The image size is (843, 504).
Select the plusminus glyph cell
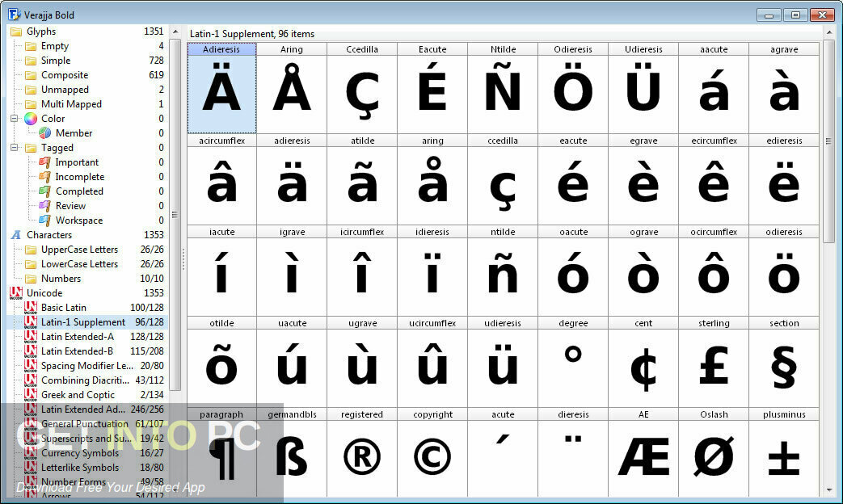coord(784,453)
